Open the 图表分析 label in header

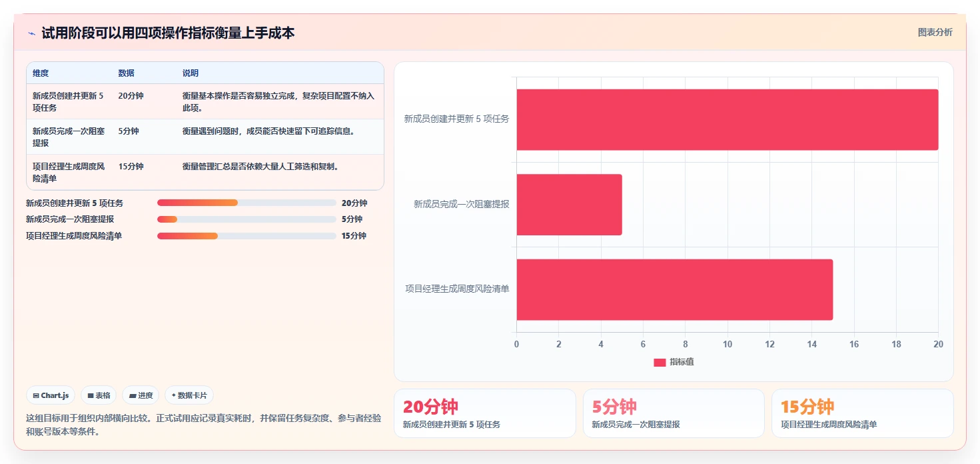point(935,32)
